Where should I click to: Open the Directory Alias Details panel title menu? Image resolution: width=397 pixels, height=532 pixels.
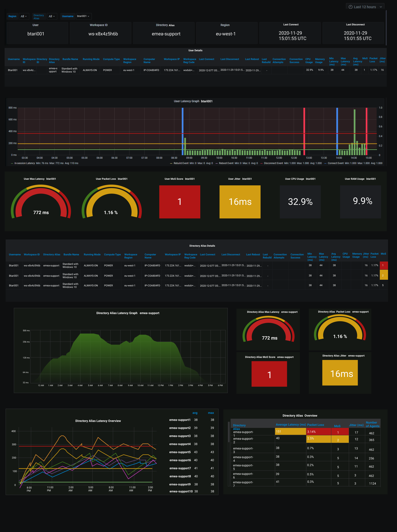(202, 246)
